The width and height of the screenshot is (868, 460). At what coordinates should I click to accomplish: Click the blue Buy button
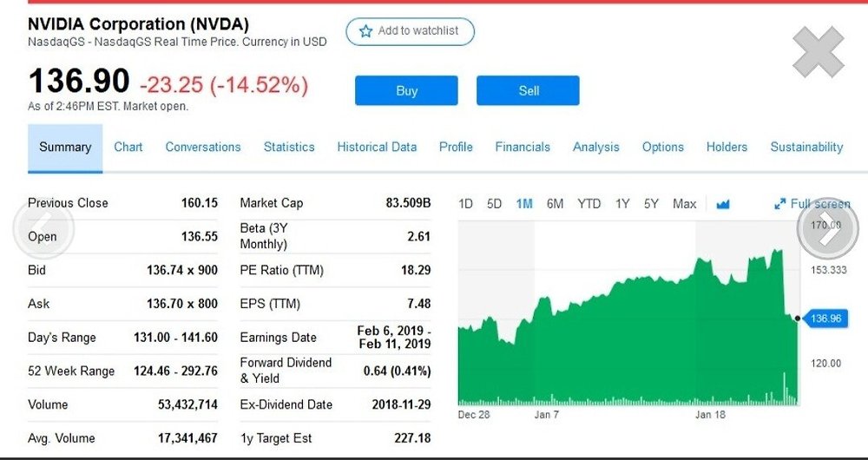click(406, 90)
